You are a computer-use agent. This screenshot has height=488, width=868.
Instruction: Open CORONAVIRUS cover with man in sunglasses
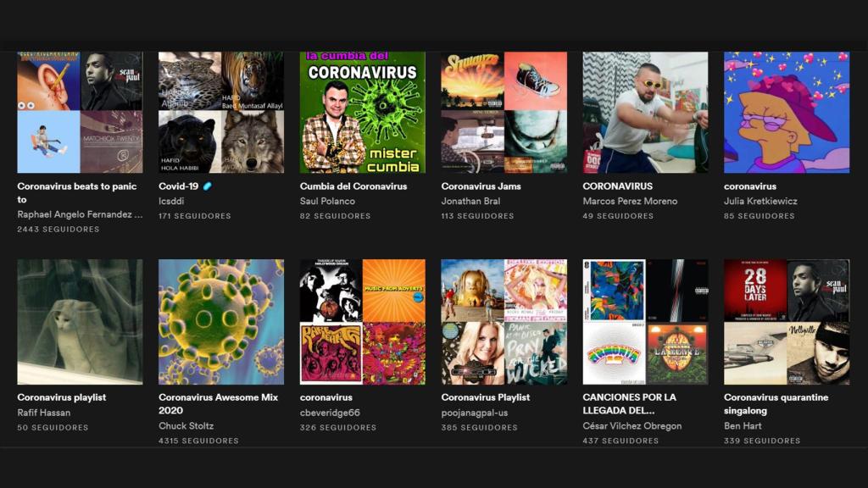click(645, 113)
